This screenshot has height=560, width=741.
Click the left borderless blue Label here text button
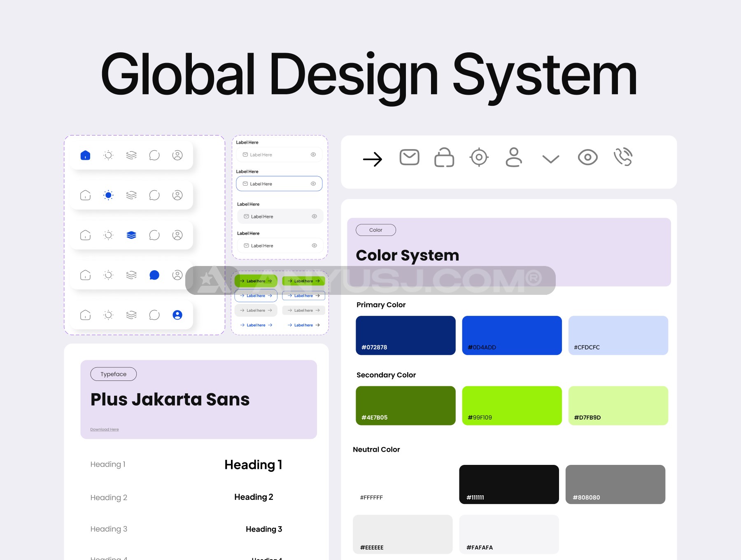coord(256,325)
